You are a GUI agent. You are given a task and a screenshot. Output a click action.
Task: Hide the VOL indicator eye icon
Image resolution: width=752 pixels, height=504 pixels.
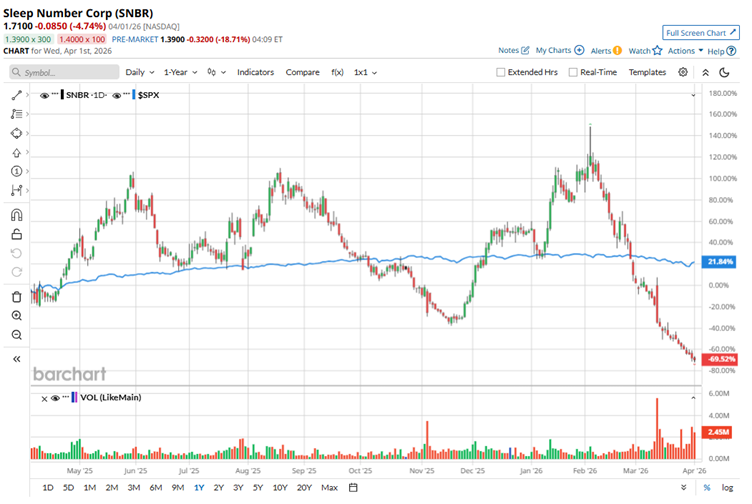[55, 398]
